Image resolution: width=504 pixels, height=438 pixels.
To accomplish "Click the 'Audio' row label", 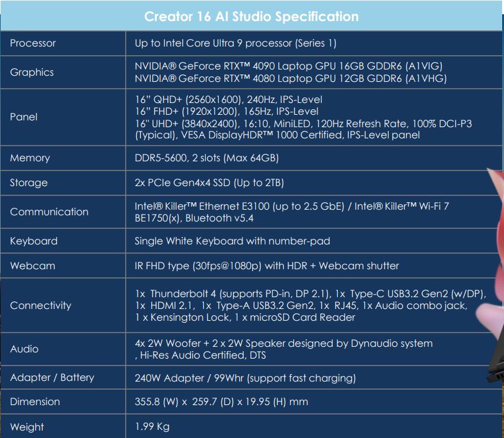I will pos(24,349).
